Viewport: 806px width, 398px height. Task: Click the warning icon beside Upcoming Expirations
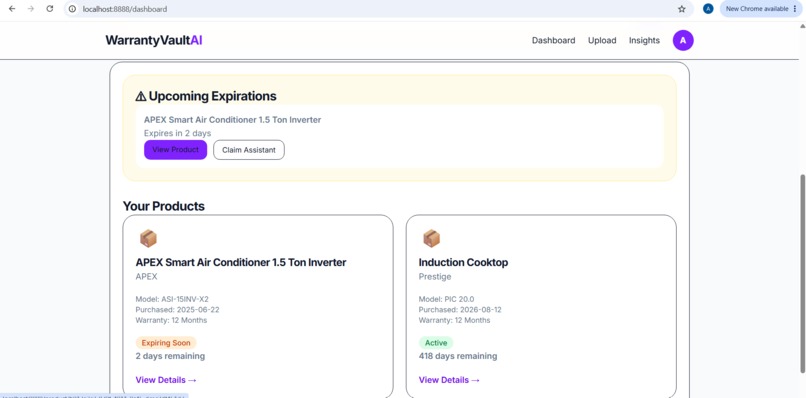141,96
